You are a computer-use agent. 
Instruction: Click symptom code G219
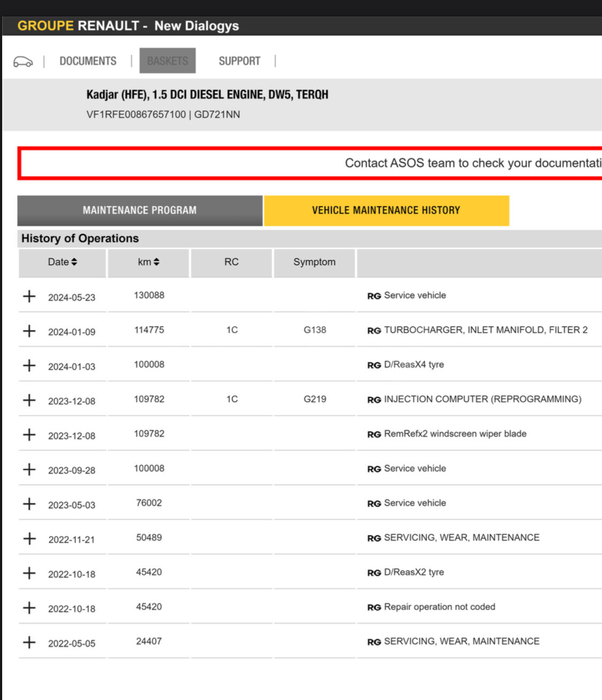click(315, 399)
